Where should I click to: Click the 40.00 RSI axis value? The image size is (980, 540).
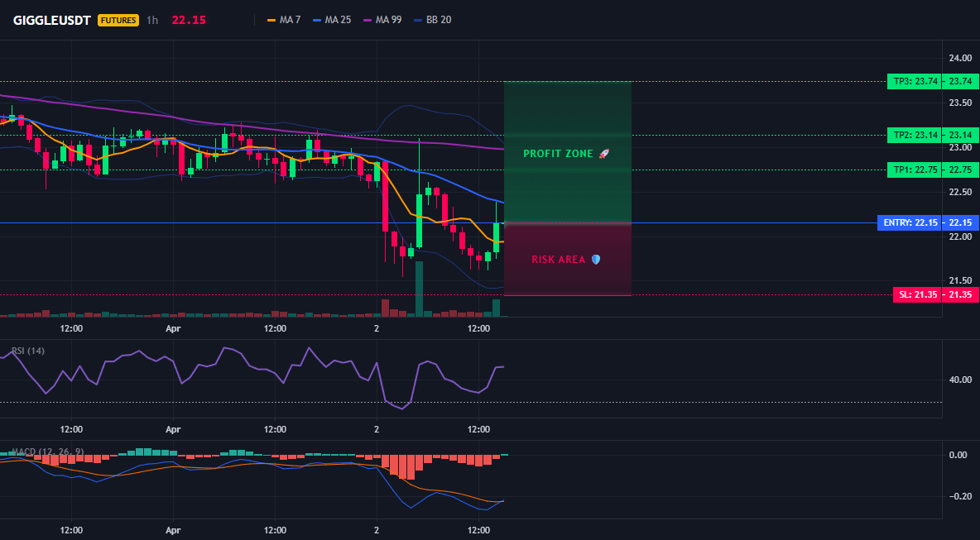[960, 380]
